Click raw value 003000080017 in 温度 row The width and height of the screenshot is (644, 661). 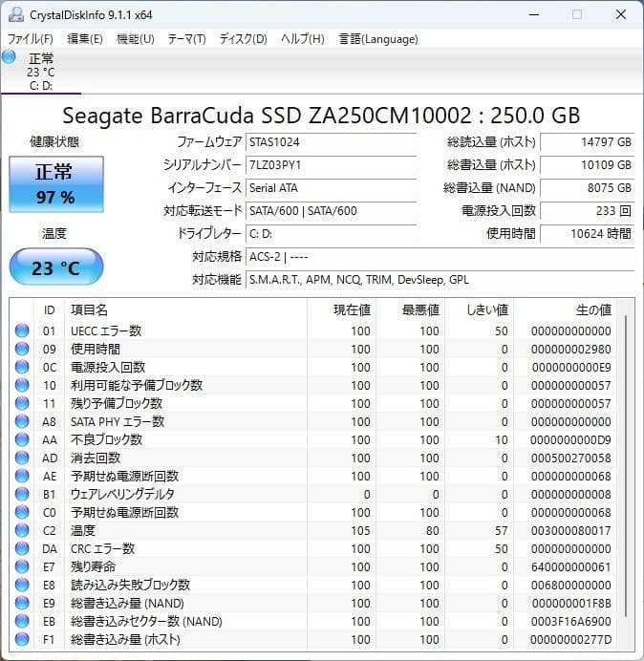coord(570,531)
